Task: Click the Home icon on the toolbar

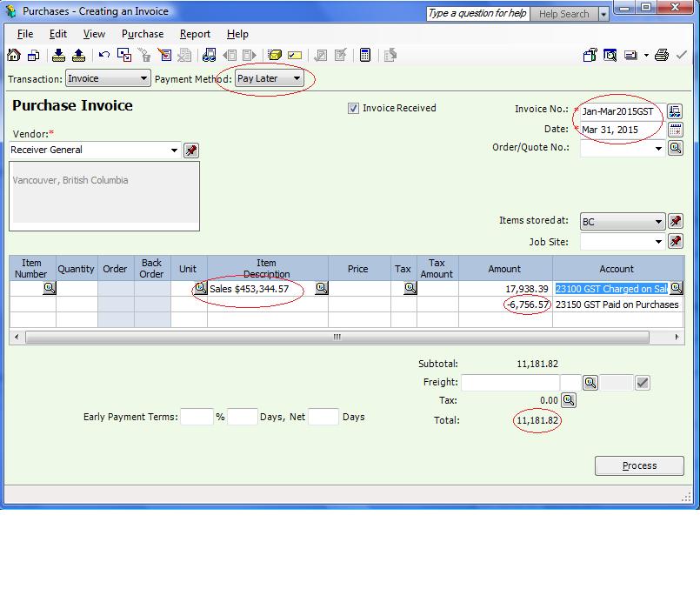Action: pos(12,54)
